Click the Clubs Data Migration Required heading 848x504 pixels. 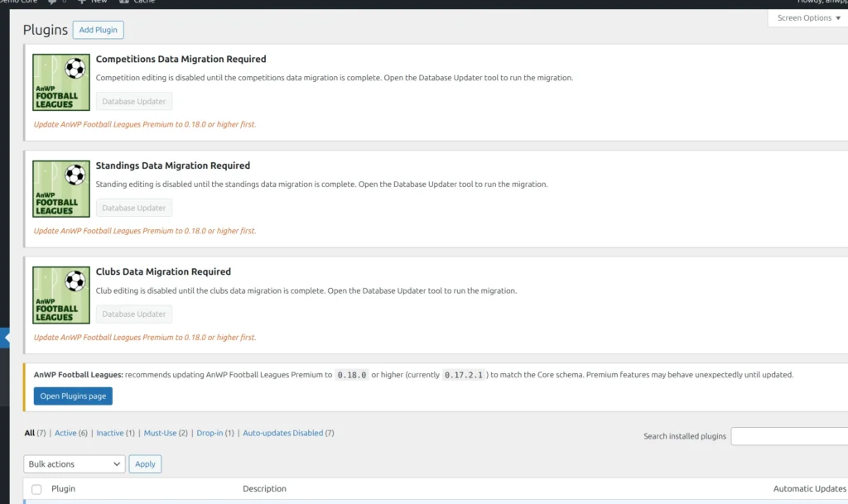pyautogui.click(x=163, y=271)
